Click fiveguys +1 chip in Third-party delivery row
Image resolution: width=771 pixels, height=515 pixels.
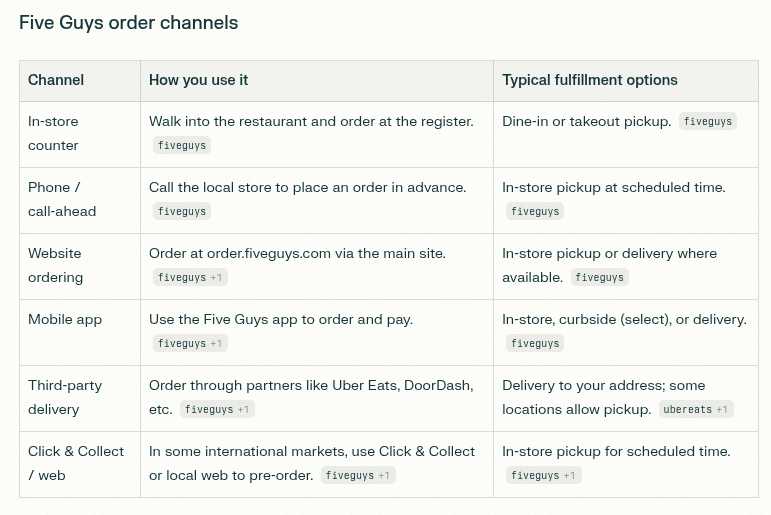pos(217,409)
